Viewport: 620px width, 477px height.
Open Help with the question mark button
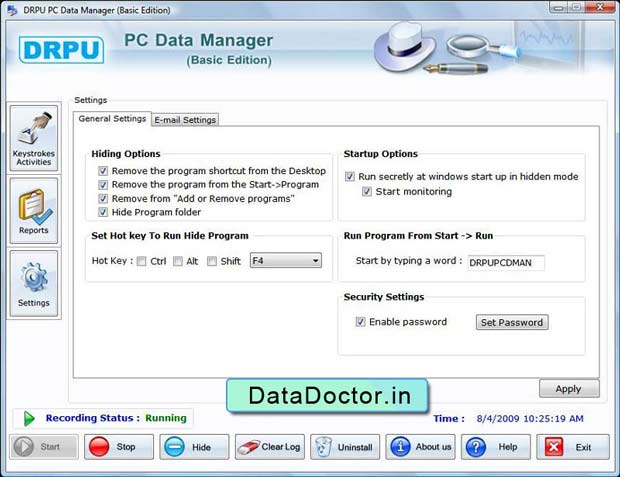coord(496,447)
